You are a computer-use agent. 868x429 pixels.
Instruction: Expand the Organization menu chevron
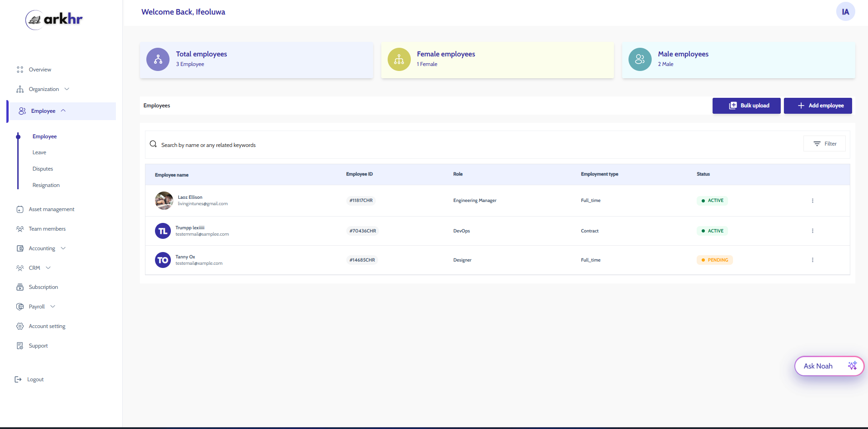pyautogui.click(x=67, y=89)
